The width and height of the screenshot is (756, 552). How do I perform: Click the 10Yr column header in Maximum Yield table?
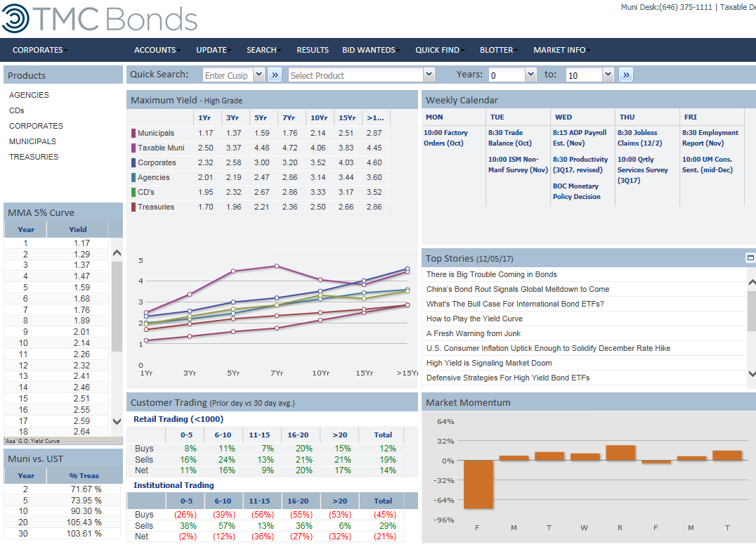[x=319, y=117]
